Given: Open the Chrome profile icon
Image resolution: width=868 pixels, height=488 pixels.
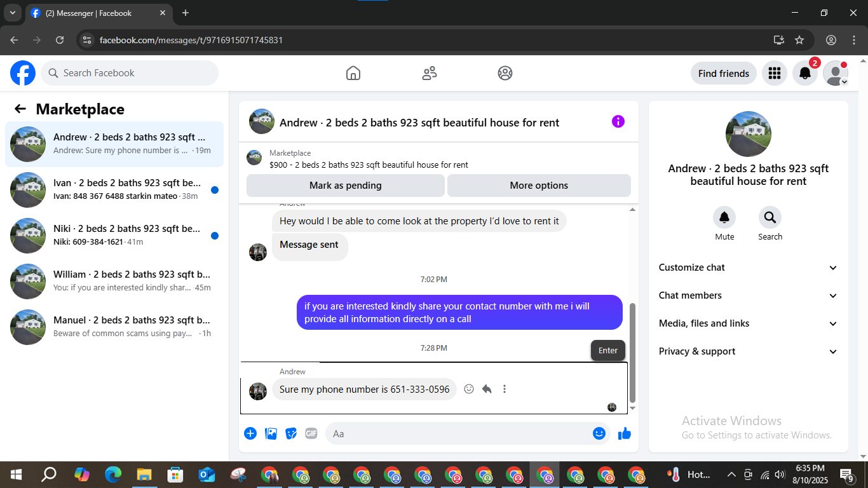Looking at the screenshot, I should pos(831,40).
